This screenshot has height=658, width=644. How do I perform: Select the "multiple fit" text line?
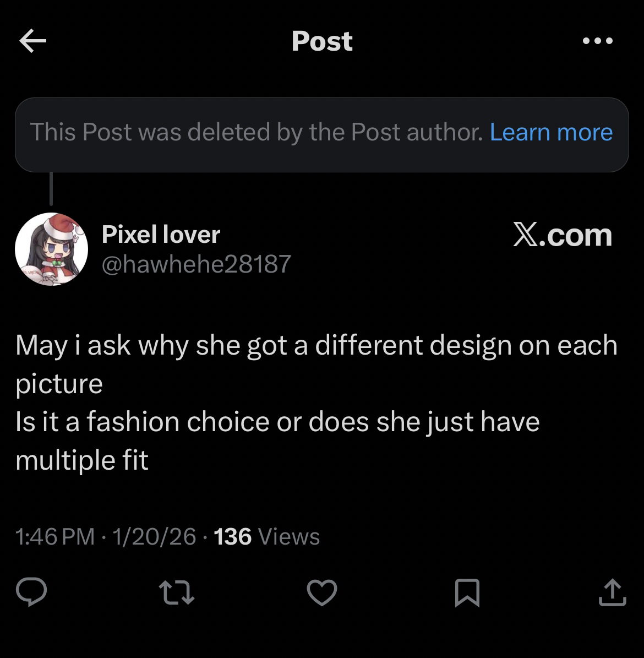point(82,460)
